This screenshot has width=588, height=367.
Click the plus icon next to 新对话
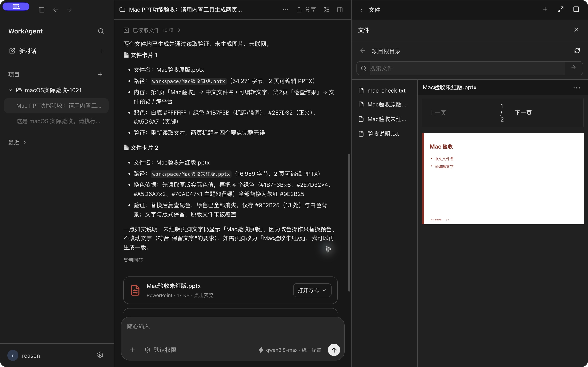pos(102,51)
